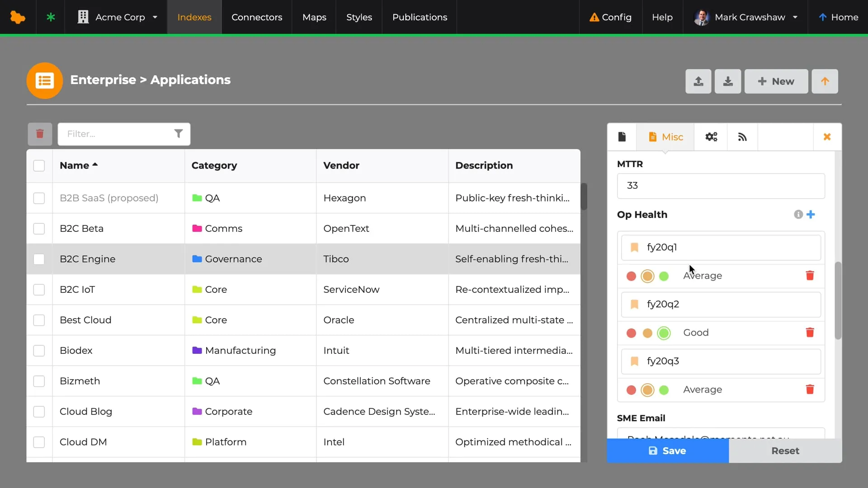
Task: Check the B2C Engine row checkbox
Action: pos(39,259)
